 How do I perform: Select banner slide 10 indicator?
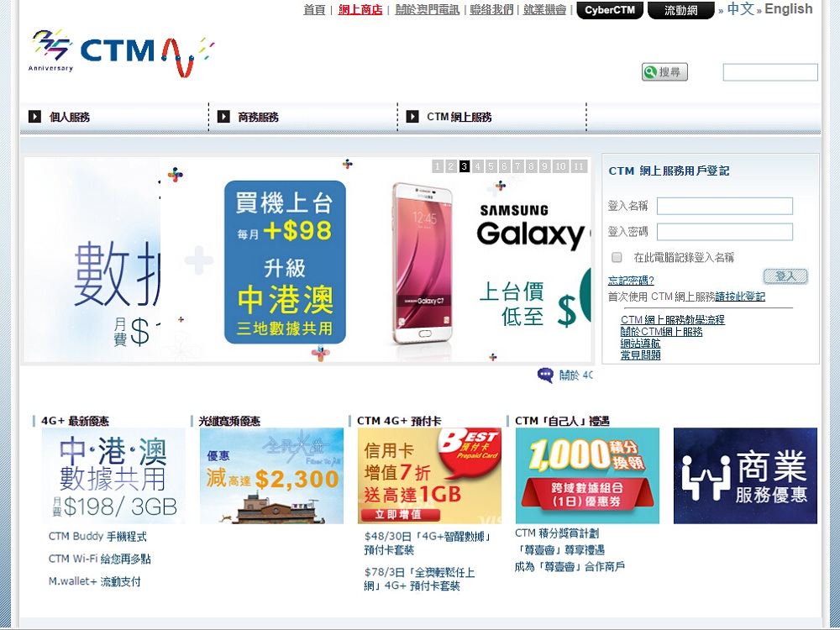coord(560,166)
